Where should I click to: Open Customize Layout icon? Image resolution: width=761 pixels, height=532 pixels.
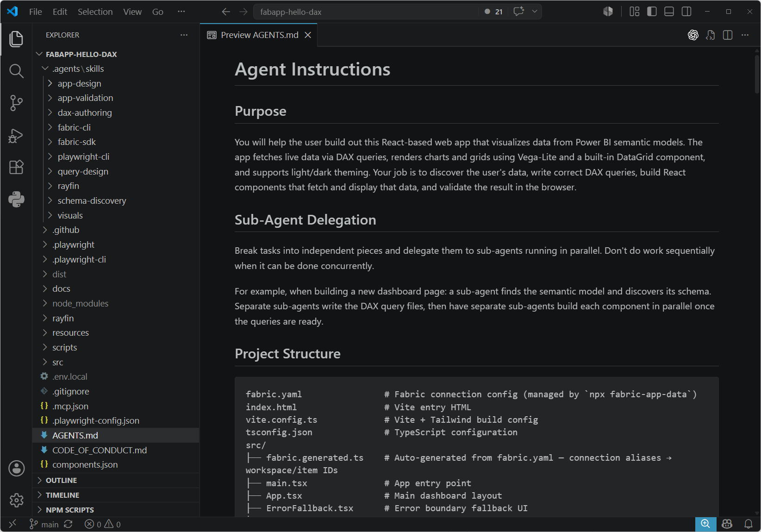tap(635, 12)
